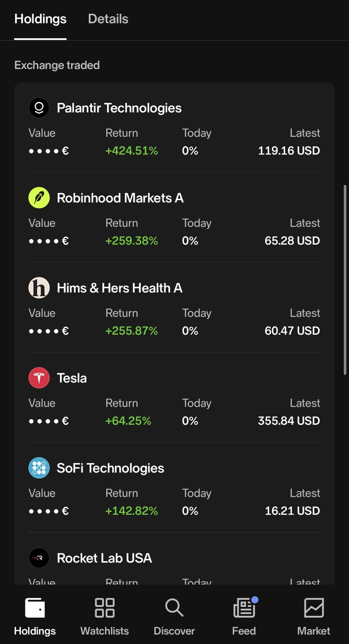Viewport: 349px width, 644px height.
Task: Reveal hidden Value for Palantir
Action: (49, 151)
